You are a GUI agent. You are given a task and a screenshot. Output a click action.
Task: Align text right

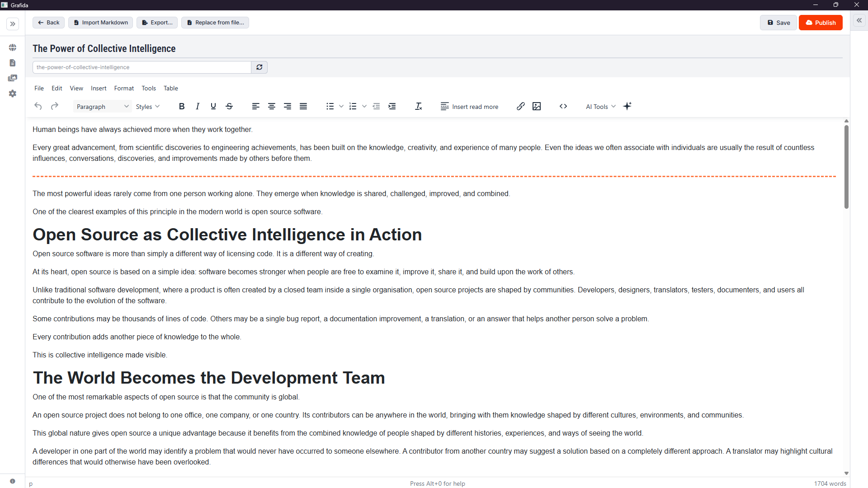point(288,106)
